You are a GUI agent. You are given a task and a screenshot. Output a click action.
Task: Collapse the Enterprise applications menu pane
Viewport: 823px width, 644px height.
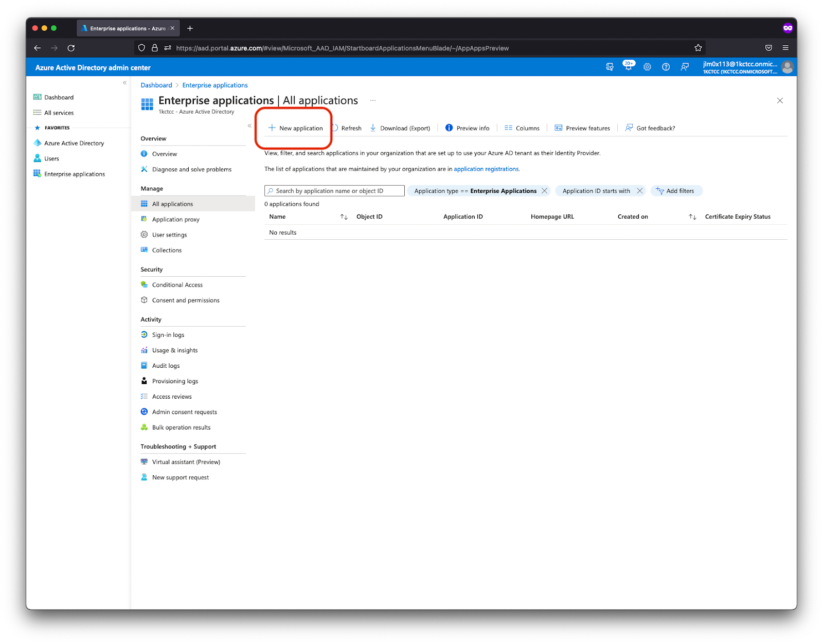249,126
